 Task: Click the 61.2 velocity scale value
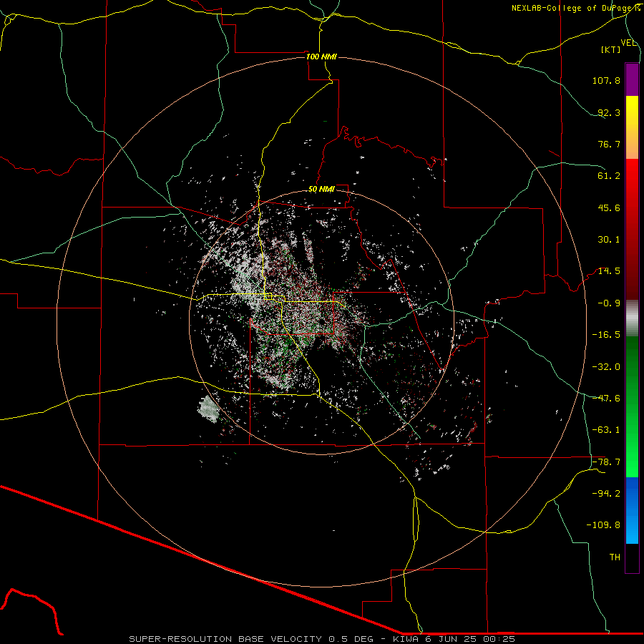click(x=609, y=176)
